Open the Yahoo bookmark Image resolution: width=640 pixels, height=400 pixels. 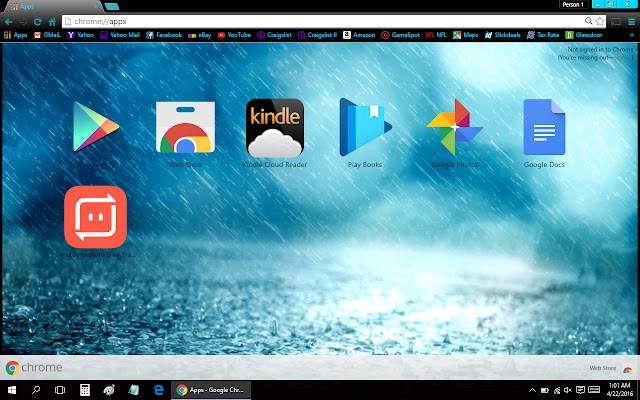click(x=80, y=35)
